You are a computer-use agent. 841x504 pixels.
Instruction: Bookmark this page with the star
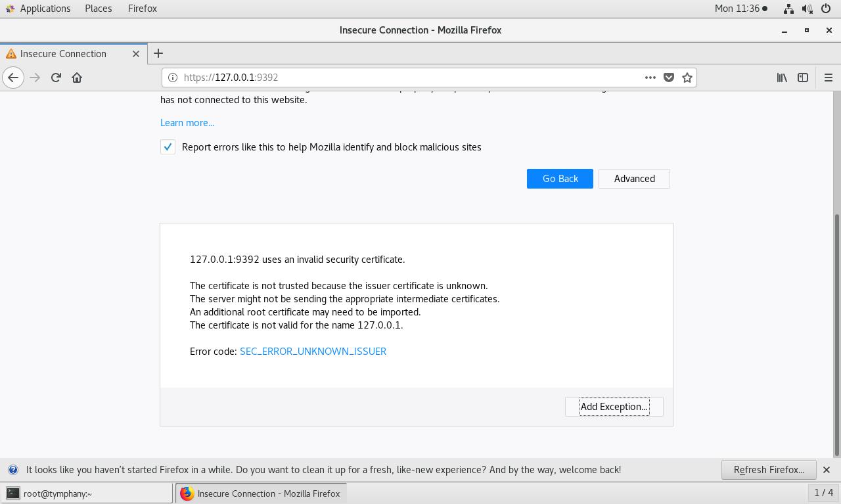pyautogui.click(x=687, y=78)
